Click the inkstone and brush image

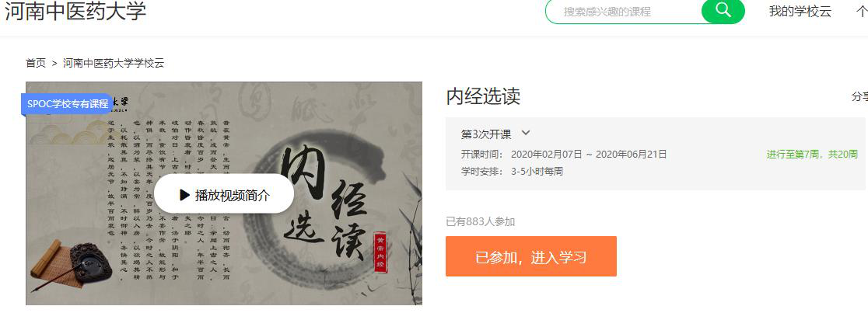pyautogui.click(x=71, y=266)
